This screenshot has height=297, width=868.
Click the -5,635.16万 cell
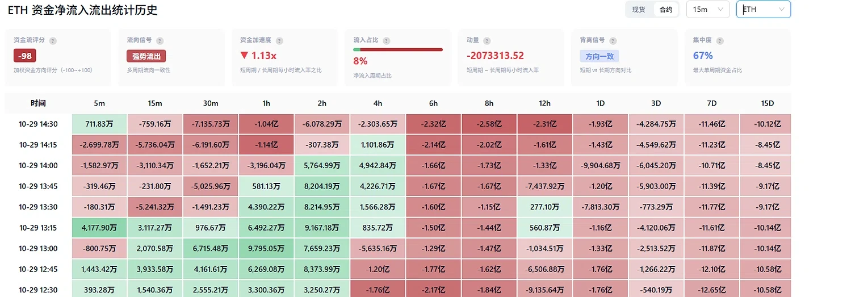[x=378, y=249]
